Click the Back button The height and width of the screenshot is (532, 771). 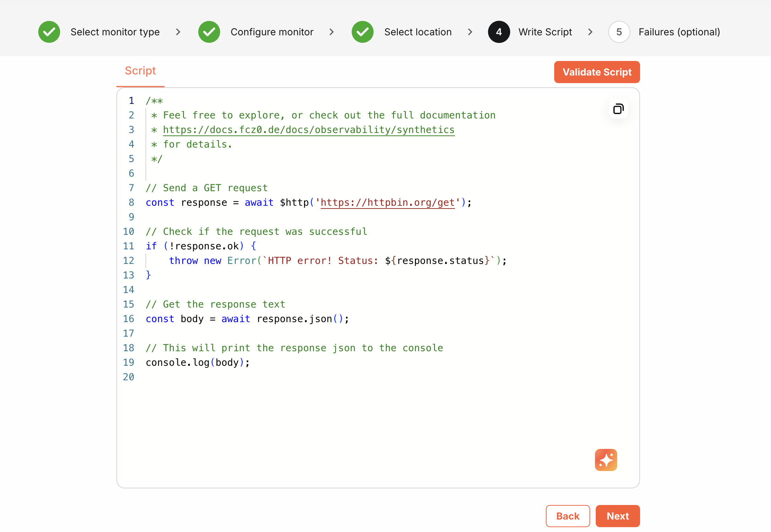coord(568,516)
